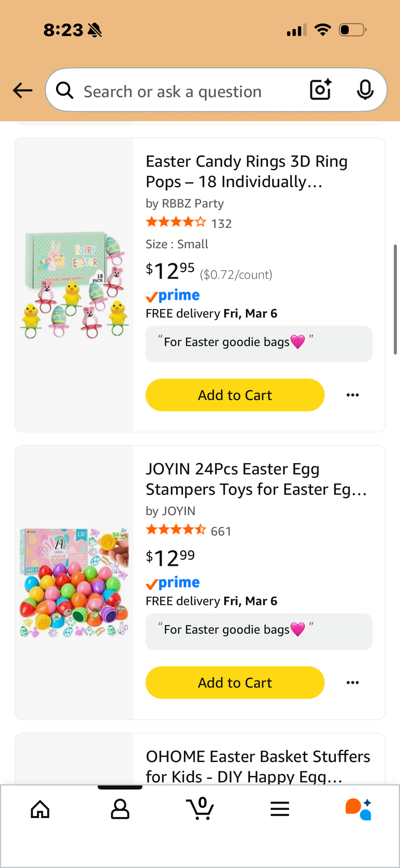
Task: Open the hamburger menu icon
Action: tap(280, 809)
